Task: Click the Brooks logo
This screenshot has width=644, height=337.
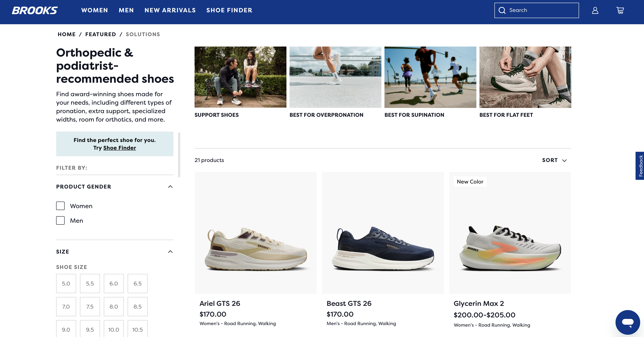Action: (35, 10)
